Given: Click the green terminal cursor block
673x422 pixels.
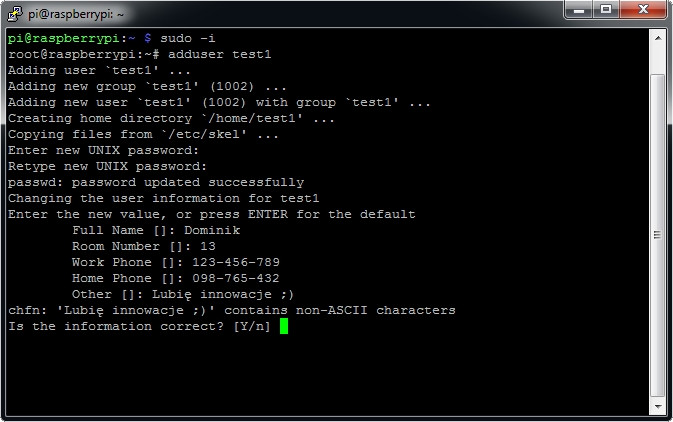Looking at the screenshot, I should tap(284, 327).
